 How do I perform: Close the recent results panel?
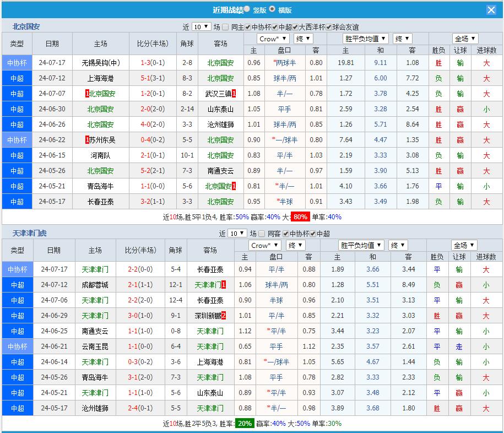(491, 10)
